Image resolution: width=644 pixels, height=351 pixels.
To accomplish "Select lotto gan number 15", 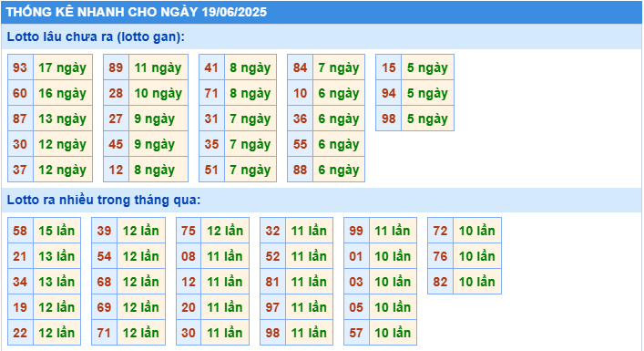I will [x=389, y=67].
